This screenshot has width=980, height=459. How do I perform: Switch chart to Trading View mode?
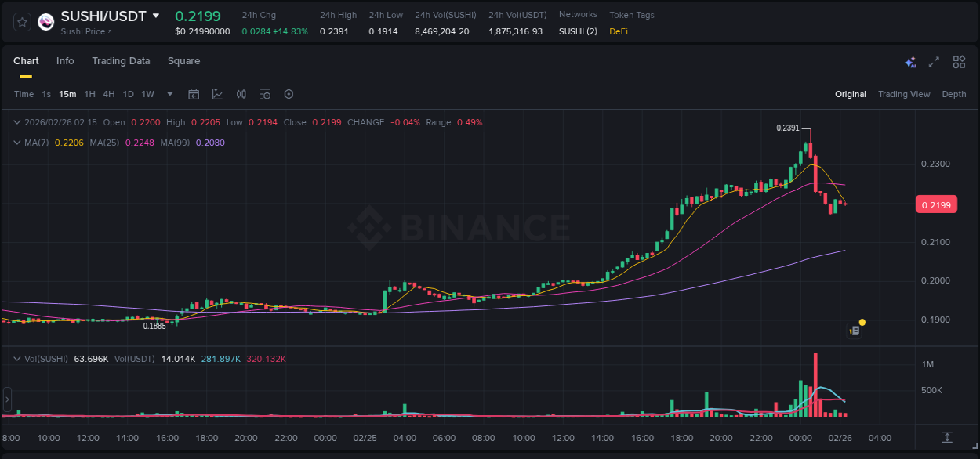tap(904, 94)
